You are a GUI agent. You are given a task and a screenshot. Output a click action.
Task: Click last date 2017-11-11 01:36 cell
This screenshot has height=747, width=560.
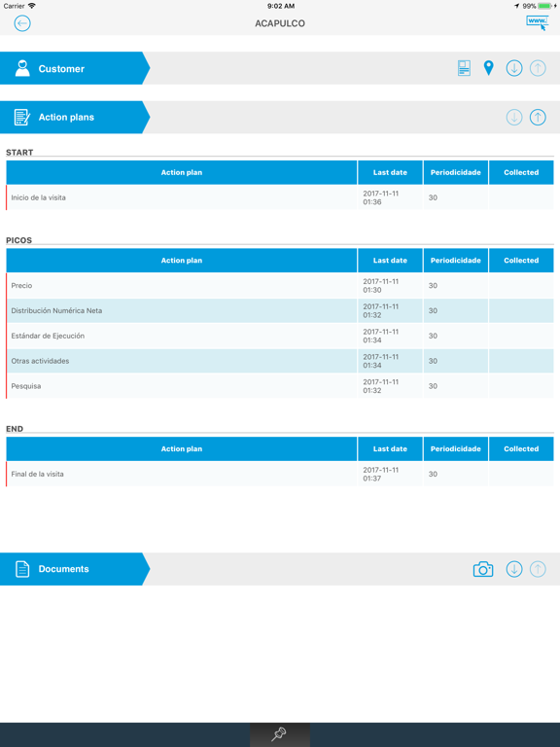[390, 197]
